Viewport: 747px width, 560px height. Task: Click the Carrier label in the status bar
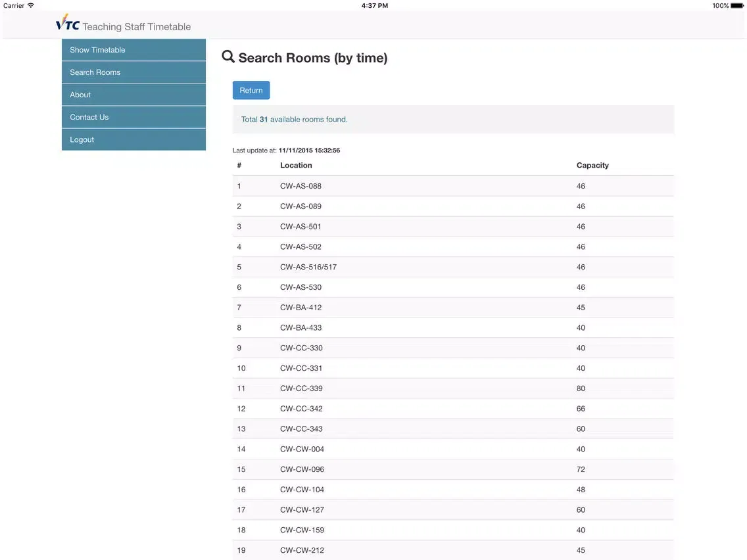[12, 5]
